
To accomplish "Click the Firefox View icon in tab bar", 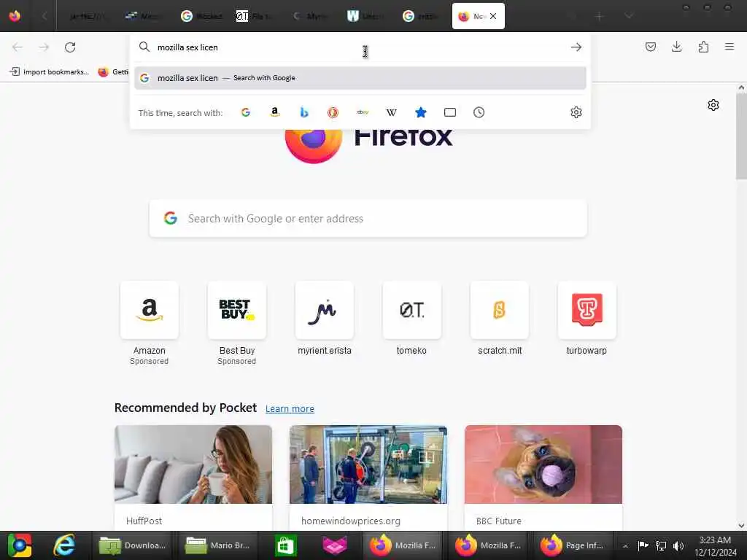I will (15, 16).
